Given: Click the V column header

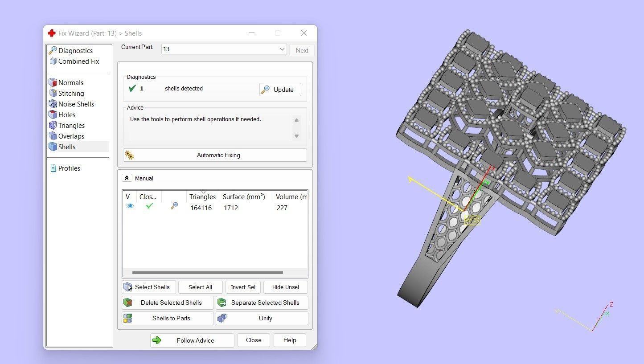Looking at the screenshot, I should click(127, 196).
